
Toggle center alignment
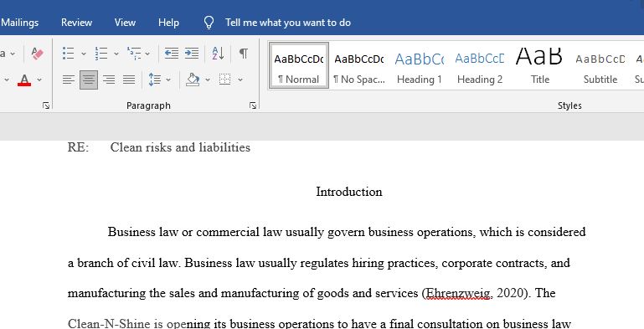[88, 80]
